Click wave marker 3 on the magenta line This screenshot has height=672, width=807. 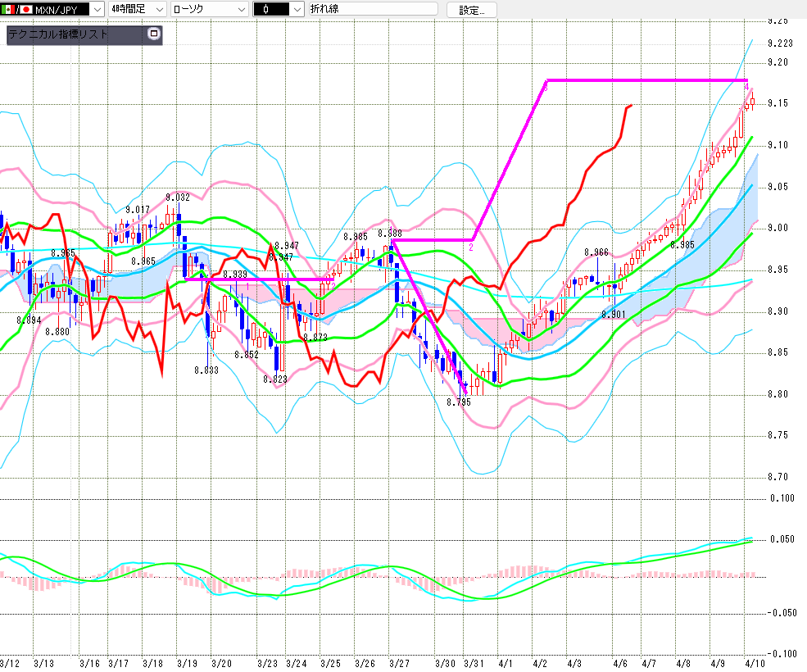(544, 85)
